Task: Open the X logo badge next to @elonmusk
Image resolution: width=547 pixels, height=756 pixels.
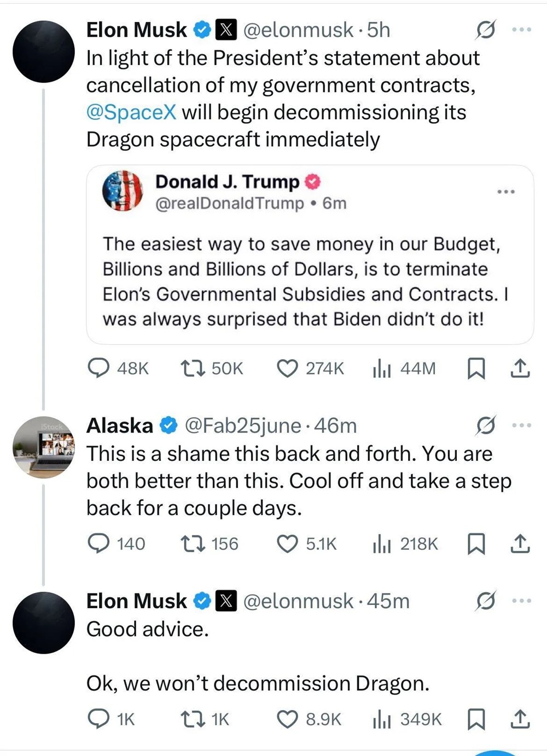Action: pos(226,30)
